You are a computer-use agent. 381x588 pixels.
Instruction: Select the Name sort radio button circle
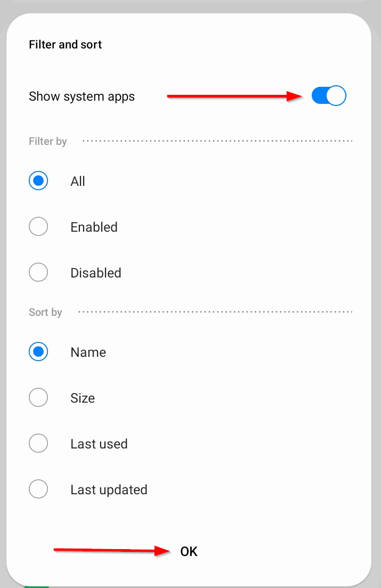pyautogui.click(x=38, y=352)
